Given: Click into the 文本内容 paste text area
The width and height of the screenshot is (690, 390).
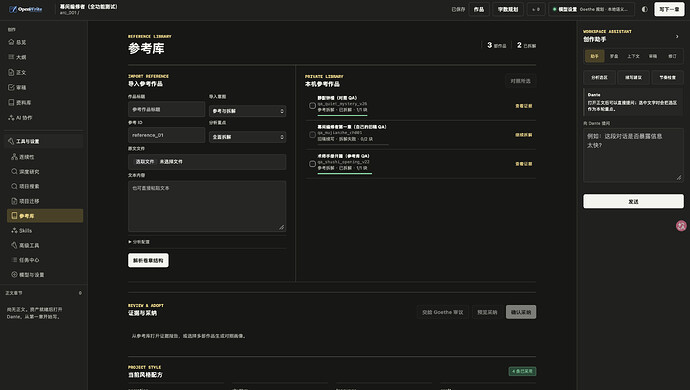Looking at the screenshot, I should [207, 206].
